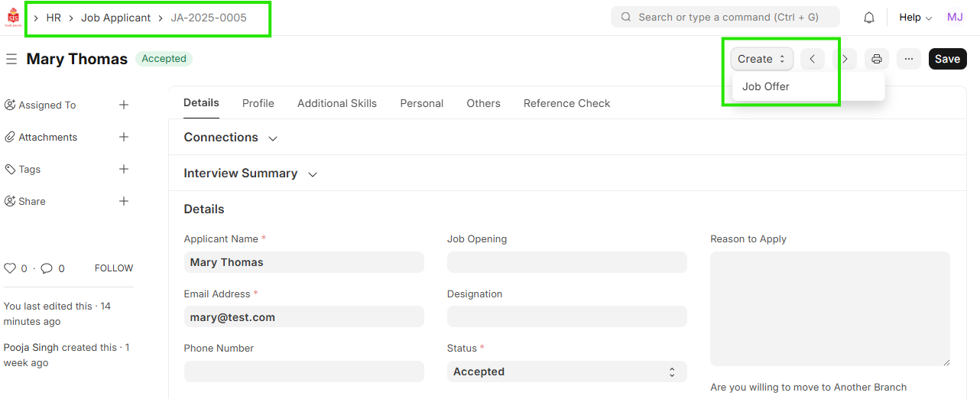Add a tag using the plus icon

click(x=124, y=169)
